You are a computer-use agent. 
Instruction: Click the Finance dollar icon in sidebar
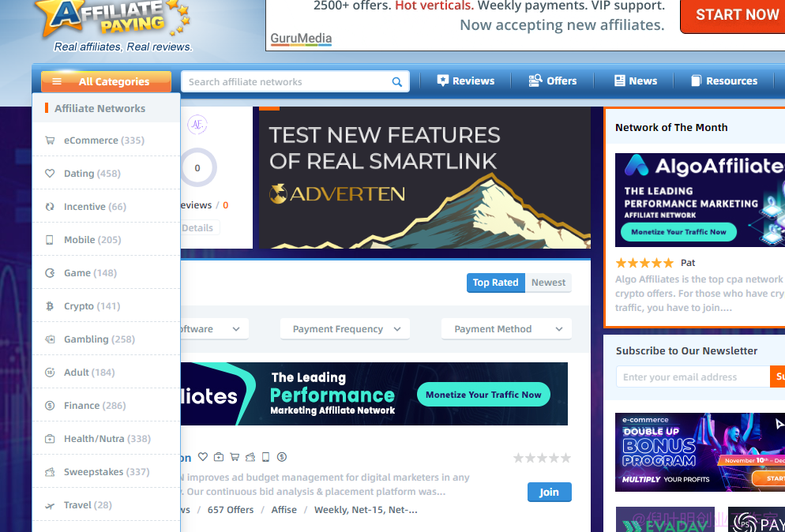[x=50, y=406]
